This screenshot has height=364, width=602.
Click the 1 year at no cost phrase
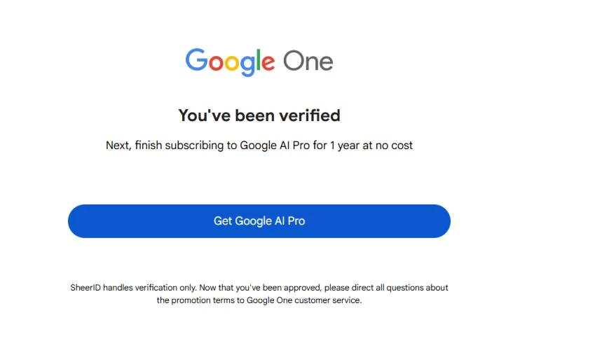[x=371, y=146]
